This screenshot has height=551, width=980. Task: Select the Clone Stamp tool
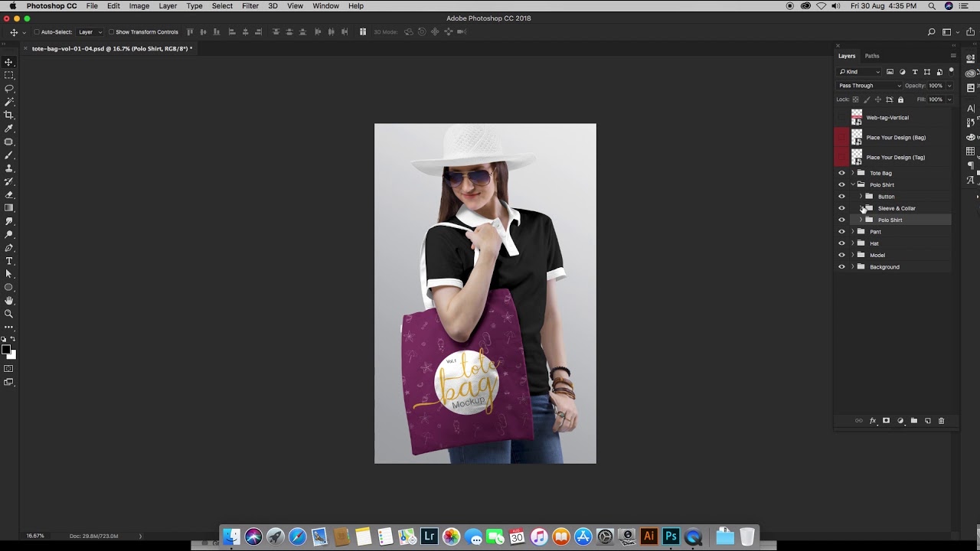9,168
